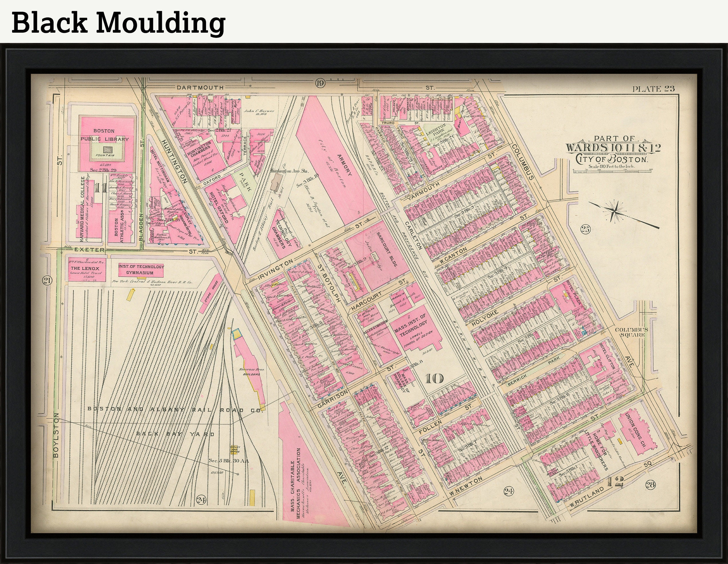Select "Scale 80 Feet to the Inch" text

pyautogui.click(x=611, y=166)
